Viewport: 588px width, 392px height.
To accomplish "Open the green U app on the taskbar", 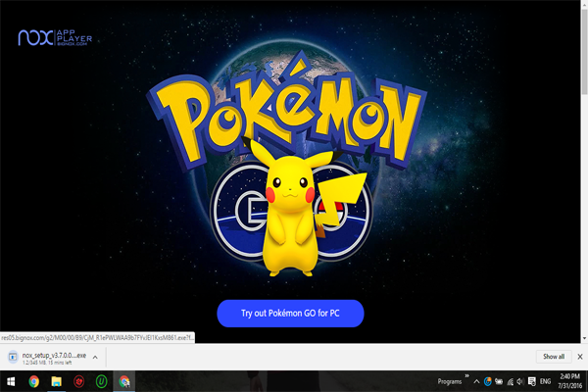I will point(101,381).
